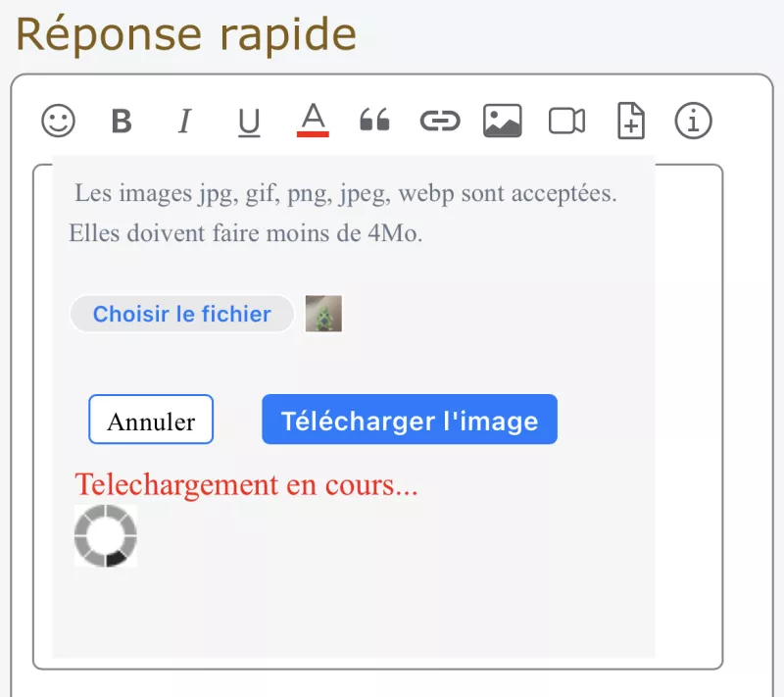Click the "Réponse rapide" heading
The width and height of the screenshot is (784, 697).
pos(186,34)
